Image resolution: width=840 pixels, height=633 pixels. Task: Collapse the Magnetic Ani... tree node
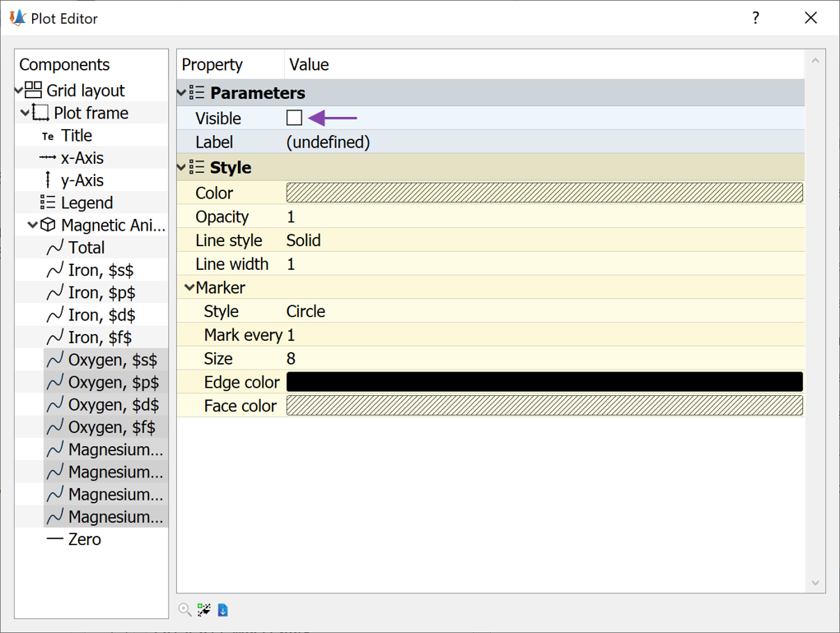coord(33,225)
